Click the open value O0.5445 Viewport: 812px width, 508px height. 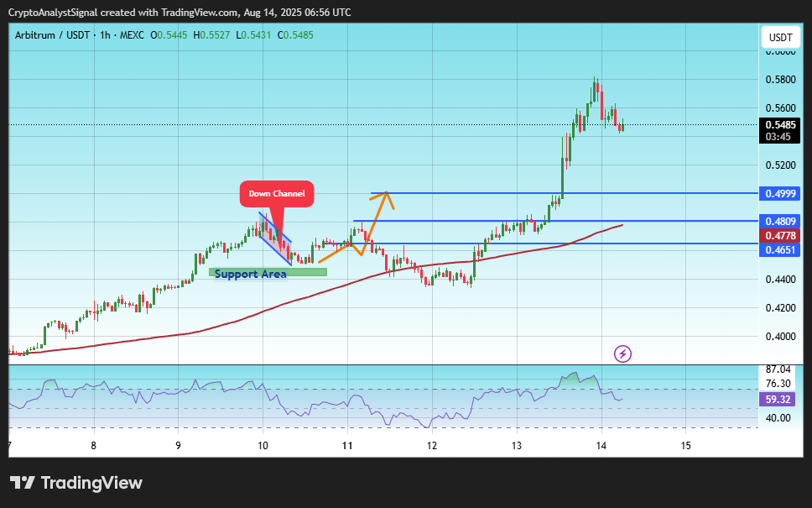pos(169,35)
